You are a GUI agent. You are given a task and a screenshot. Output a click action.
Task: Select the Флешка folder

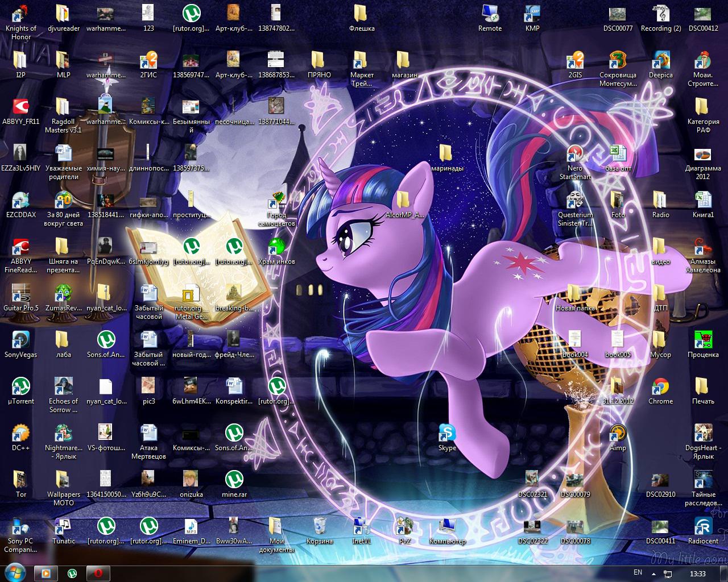[362, 18]
